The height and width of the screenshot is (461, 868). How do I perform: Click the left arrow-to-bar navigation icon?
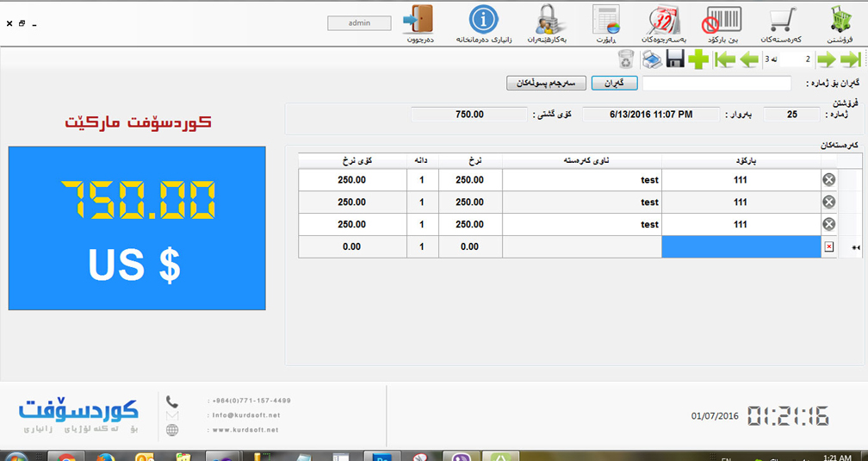point(724,59)
